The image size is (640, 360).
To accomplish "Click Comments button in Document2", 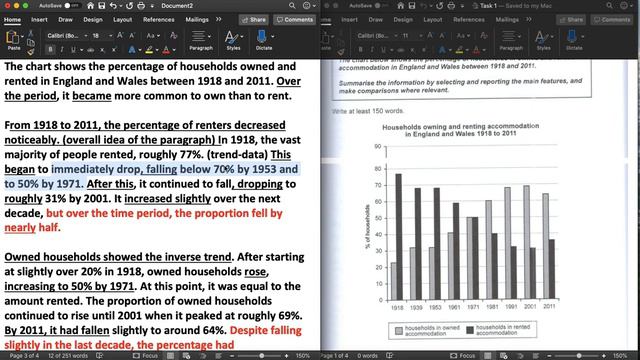I will (x=295, y=20).
